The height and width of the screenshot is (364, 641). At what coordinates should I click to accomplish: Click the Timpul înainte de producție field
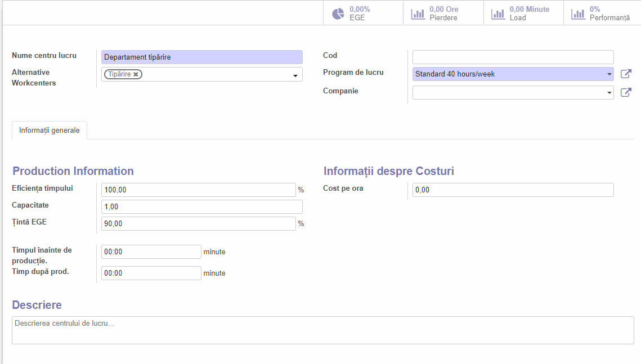(151, 251)
